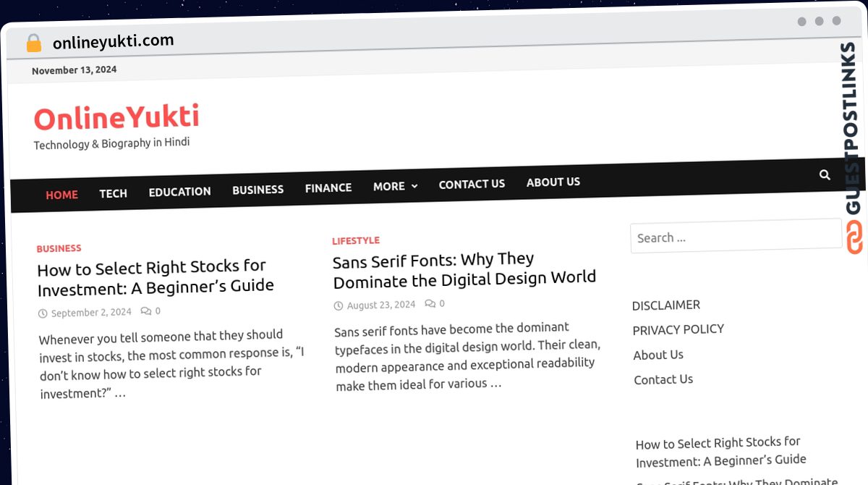Focus the sidebar Search field

736,236
